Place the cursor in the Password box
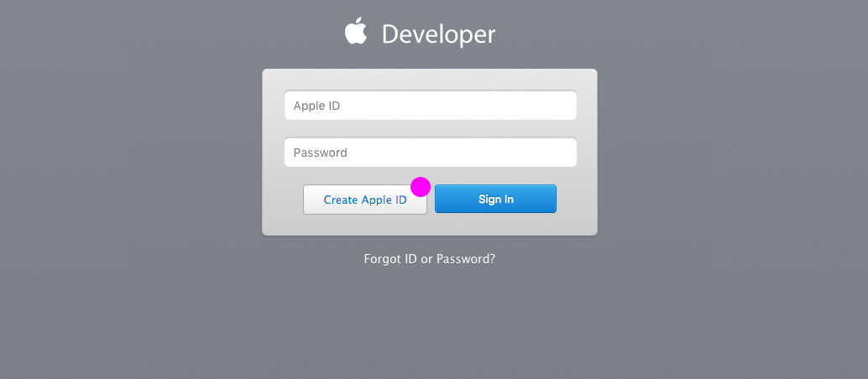The width and height of the screenshot is (868, 379). pyautogui.click(x=430, y=152)
